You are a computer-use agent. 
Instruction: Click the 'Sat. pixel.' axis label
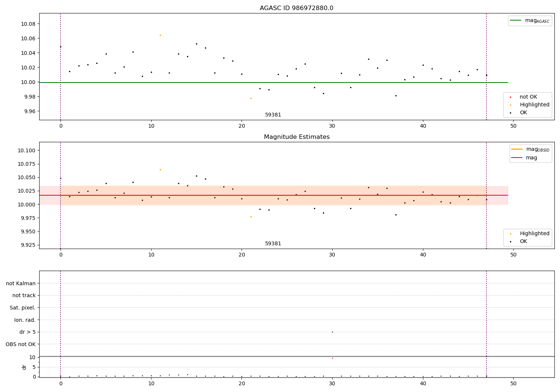tap(23, 308)
